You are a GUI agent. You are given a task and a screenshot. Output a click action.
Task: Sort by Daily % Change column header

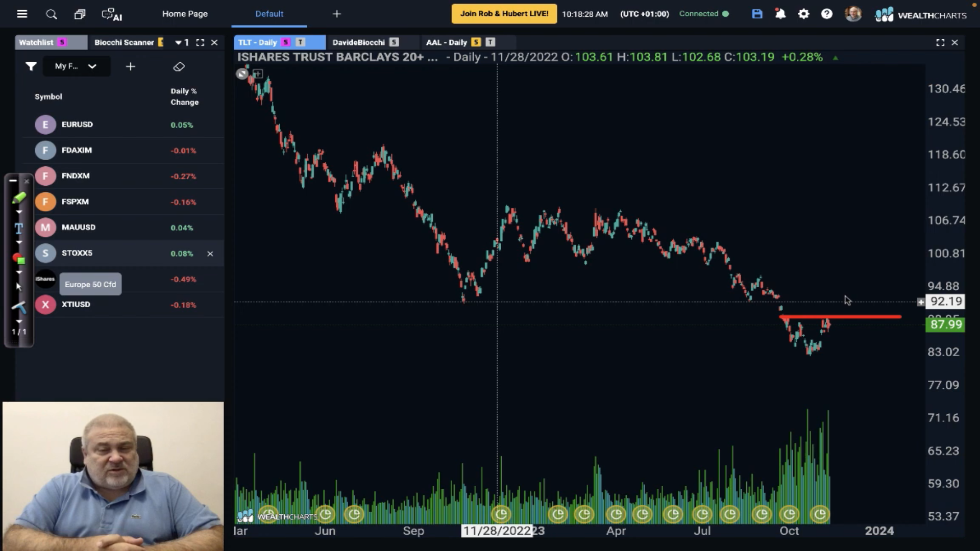pyautogui.click(x=184, y=96)
